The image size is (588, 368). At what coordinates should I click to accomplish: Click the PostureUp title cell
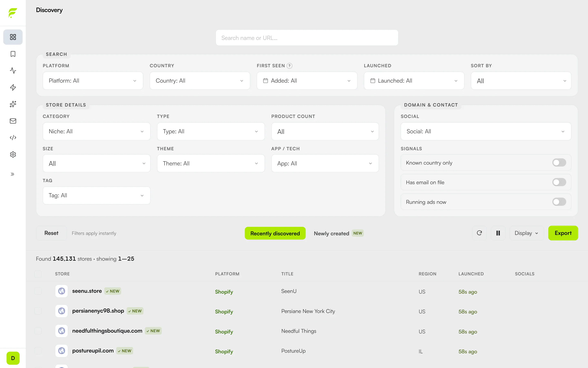293,351
